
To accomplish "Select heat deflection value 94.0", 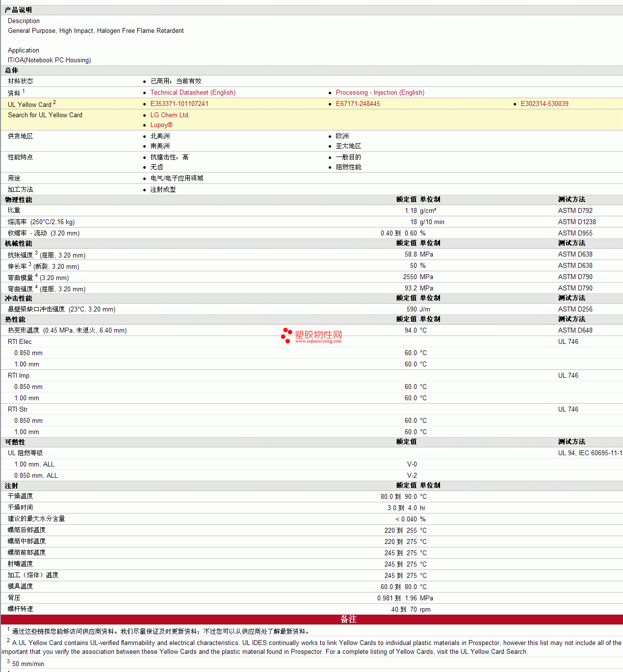I will coord(411,331).
